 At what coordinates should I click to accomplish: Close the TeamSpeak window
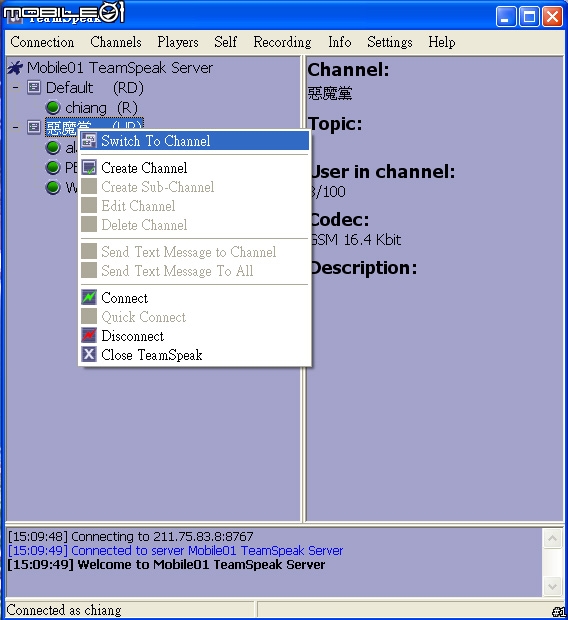pyautogui.click(x=553, y=17)
